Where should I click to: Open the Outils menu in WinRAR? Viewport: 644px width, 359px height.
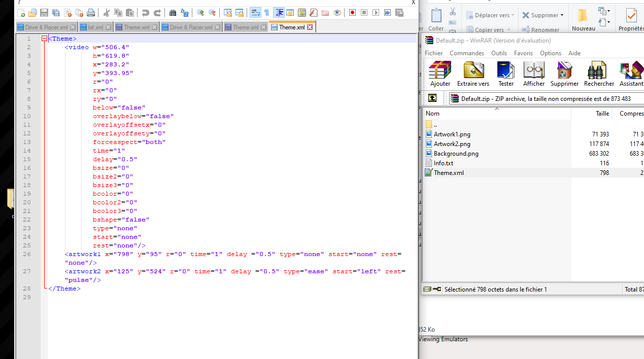(x=499, y=53)
